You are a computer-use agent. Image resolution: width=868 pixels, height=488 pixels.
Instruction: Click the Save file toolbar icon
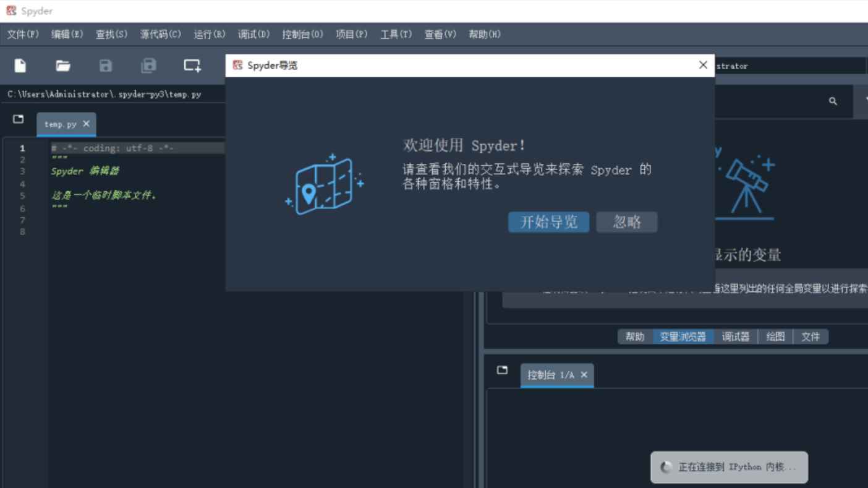tap(105, 66)
